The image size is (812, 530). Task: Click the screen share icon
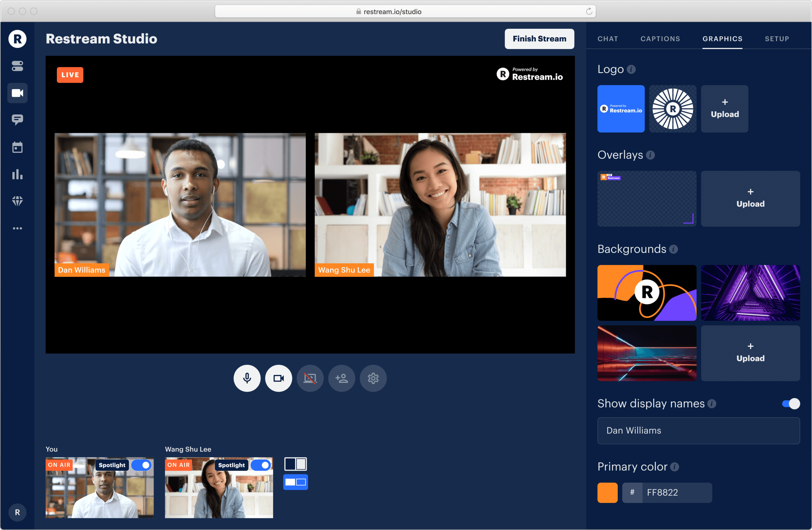coord(310,378)
